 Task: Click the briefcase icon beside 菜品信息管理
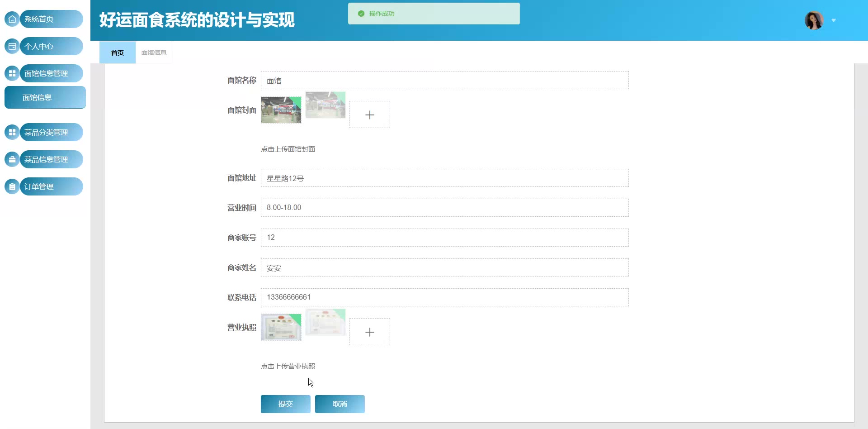click(12, 159)
